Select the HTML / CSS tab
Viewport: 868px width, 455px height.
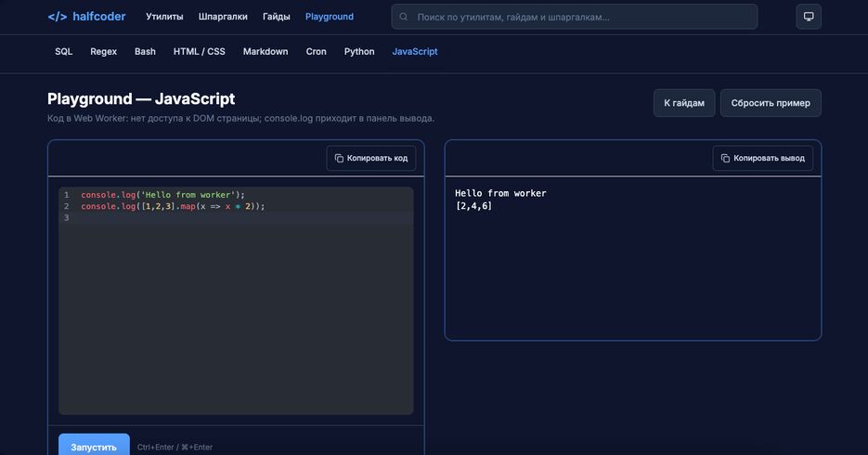[200, 51]
